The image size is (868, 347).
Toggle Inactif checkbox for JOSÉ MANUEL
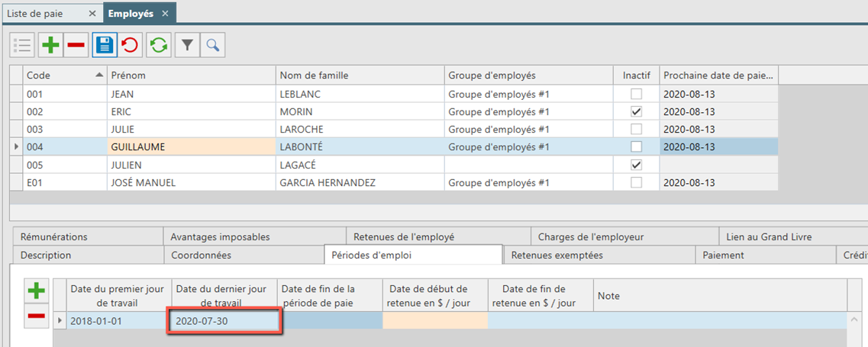click(x=637, y=182)
